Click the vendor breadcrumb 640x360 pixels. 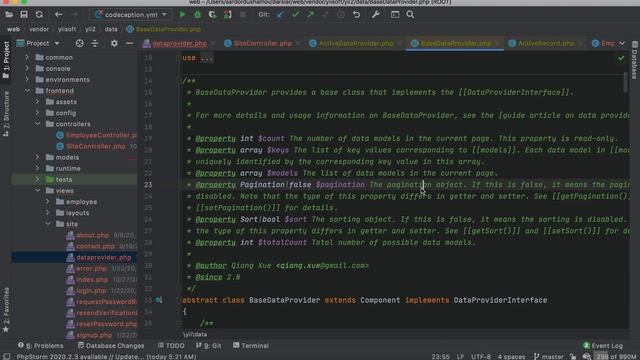39,29
